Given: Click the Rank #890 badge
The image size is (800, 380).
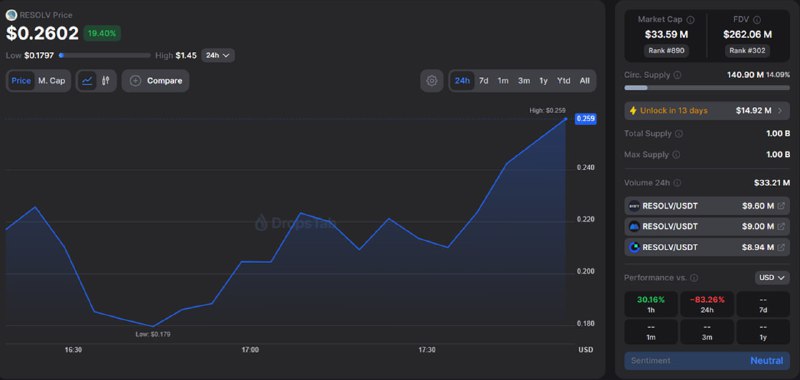Looking at the screenshot, I should (x=666, y=50).
